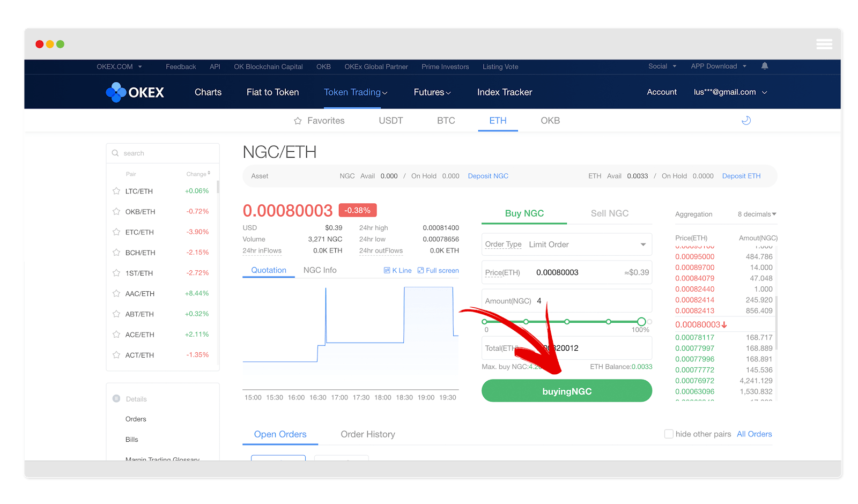Click the amount slider midpoint marker
Viewport: 858px width, 504px height.
(x=567, y=322)
